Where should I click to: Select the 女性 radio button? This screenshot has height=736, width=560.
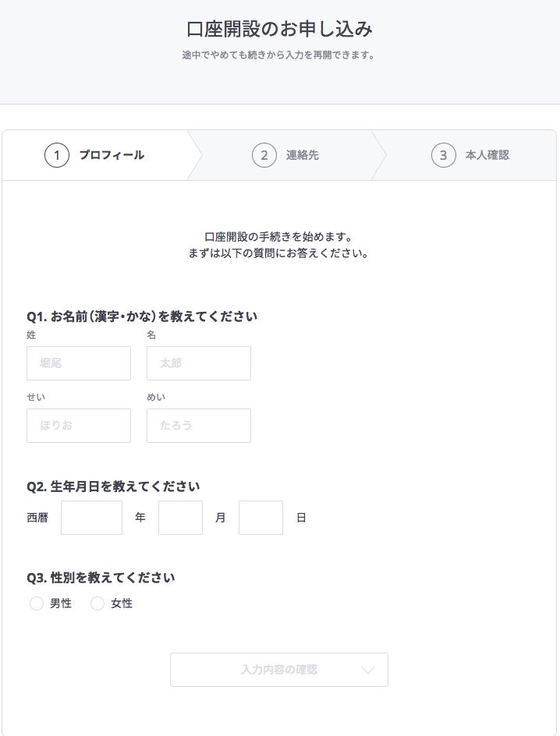pos(97,603)
